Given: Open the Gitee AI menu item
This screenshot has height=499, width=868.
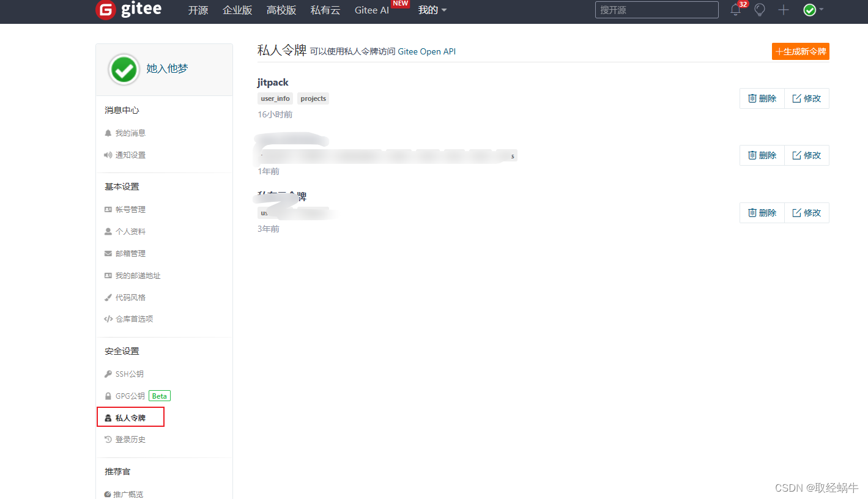Looking at the screenshot, I should (x=372, y=10).
